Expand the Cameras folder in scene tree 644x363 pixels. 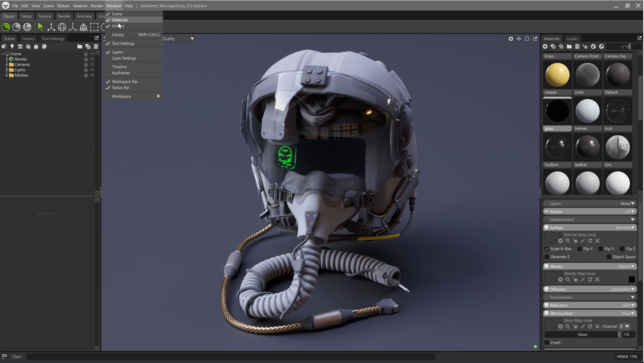click(7, 64)
